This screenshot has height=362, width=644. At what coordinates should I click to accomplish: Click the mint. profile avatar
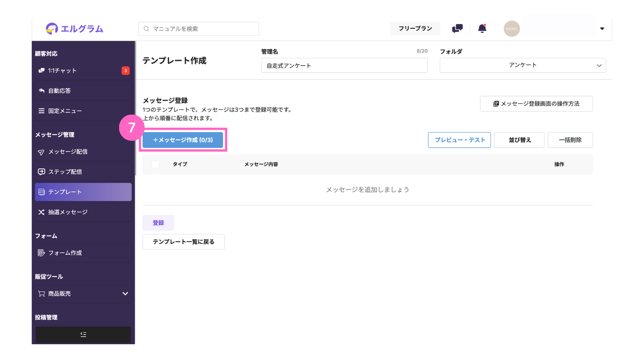pos(512,28)
